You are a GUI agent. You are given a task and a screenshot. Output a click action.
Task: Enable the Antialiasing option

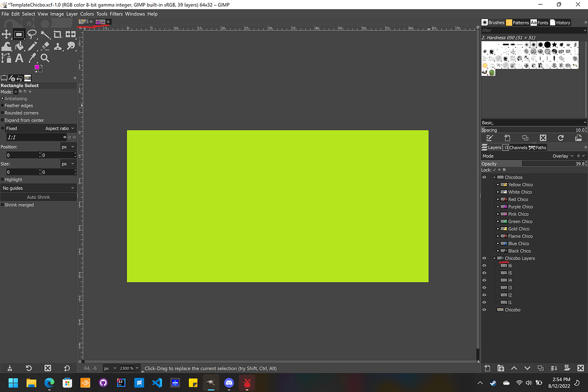(x=3, y=98)
